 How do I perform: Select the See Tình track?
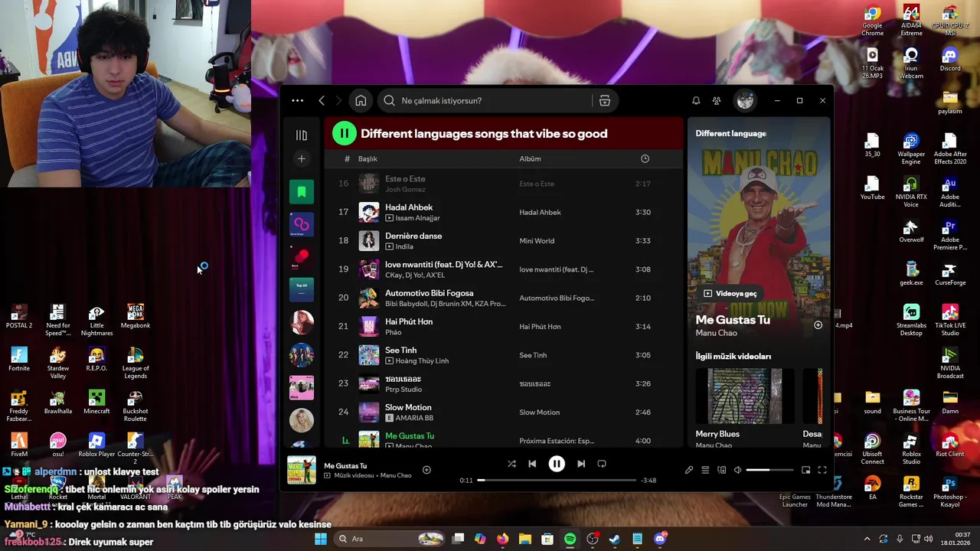tap(501, 355)
